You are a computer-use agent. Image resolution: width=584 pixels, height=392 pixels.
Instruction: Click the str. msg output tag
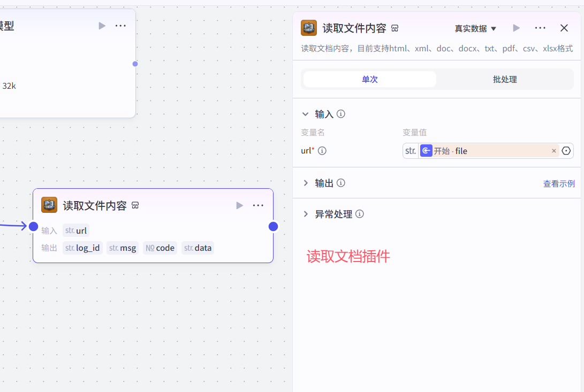(123, 248)
